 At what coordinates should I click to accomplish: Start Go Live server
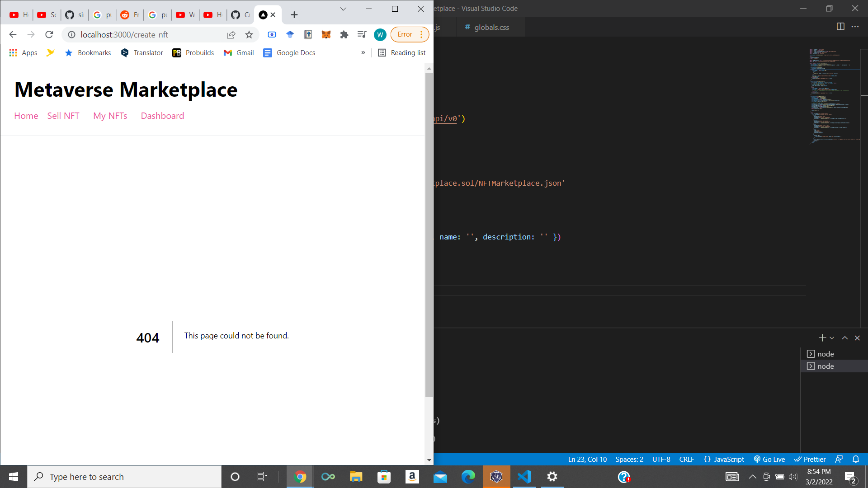pyautogui.click(x=769, y=459)
